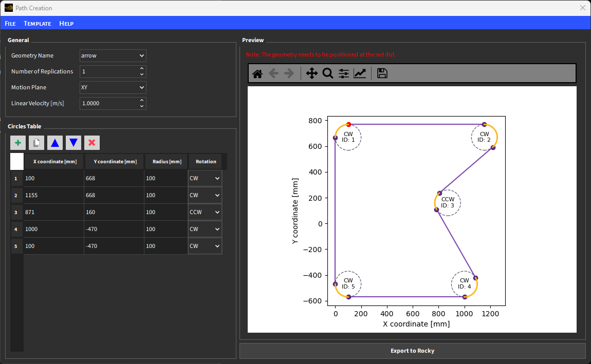Increase Linear Velocity with up arrow
591x364 pixels.
(x=142, y=101)
